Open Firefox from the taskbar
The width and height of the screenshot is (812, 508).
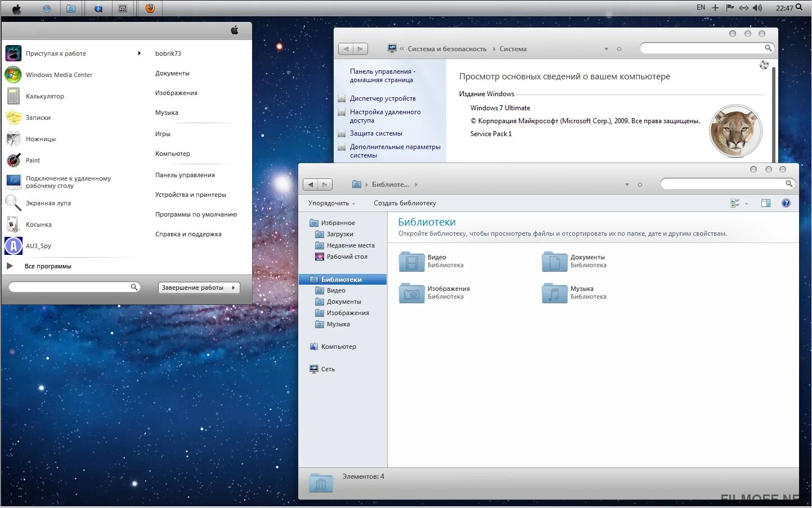point(150,8)
